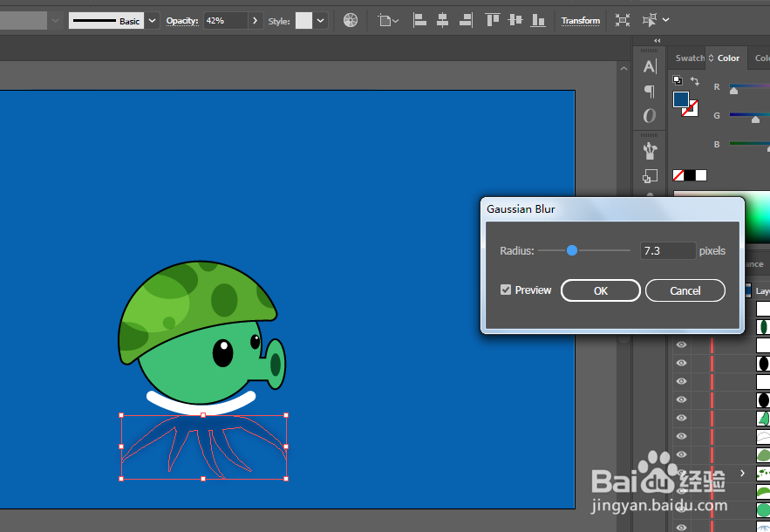Open the Brushes panel icon

pyautogui.click(x=650, y=151)
